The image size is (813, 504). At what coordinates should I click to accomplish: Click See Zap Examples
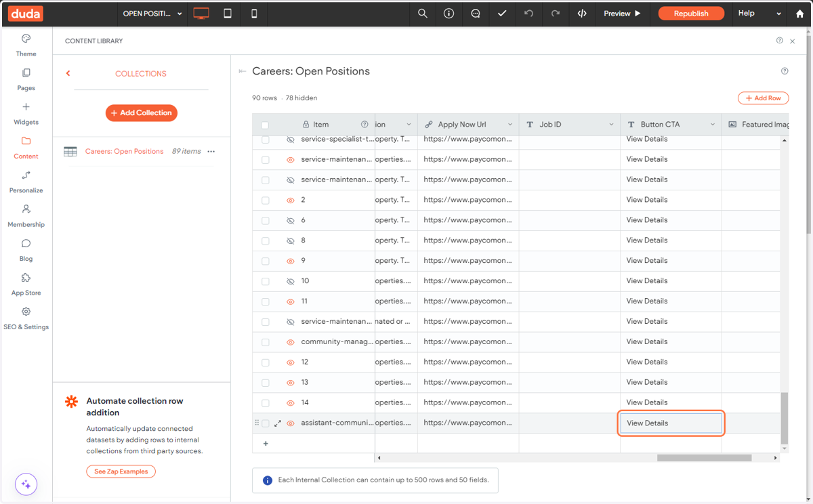(121, 471)
